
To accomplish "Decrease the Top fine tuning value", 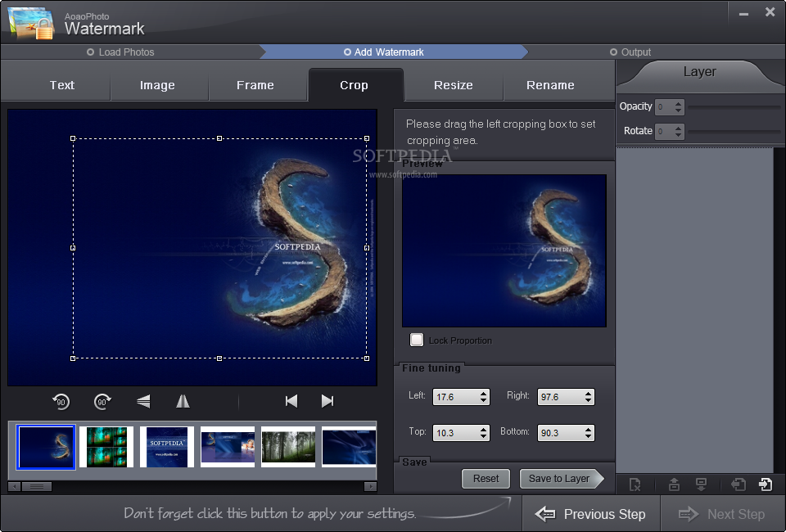I will [483, 436].
